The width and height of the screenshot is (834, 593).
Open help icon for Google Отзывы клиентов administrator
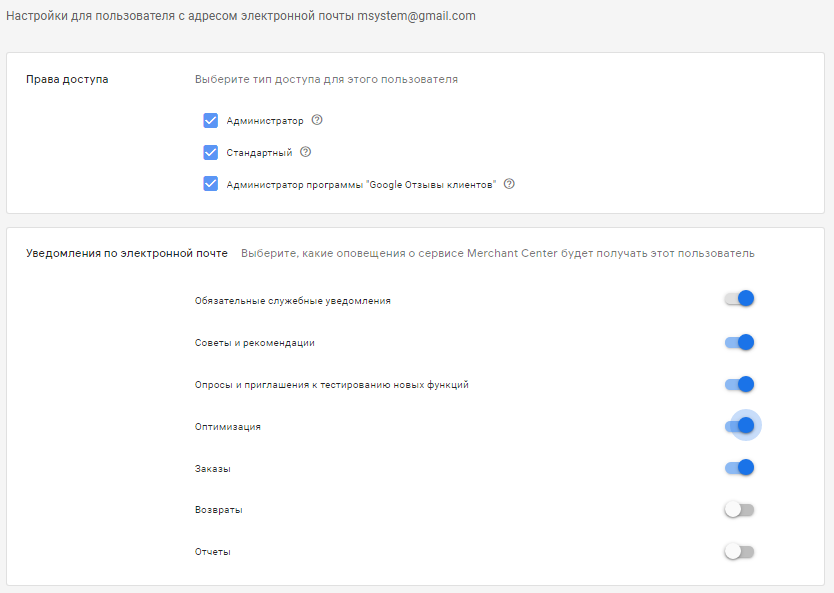(509, 183)
